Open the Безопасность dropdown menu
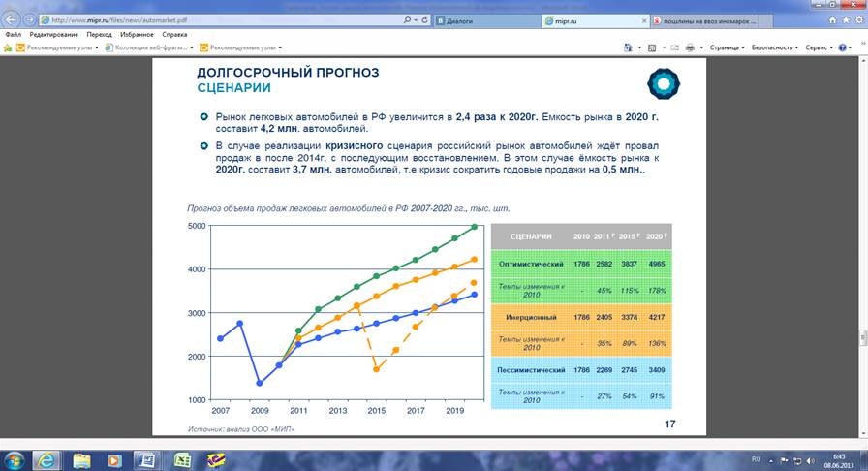 click(x=774, y=47)
